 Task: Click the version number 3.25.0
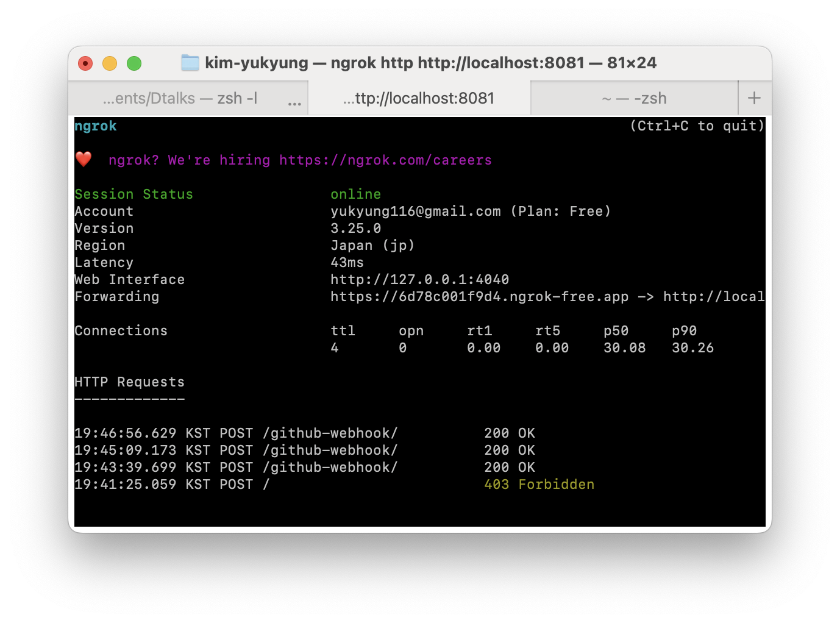(356, 229)
